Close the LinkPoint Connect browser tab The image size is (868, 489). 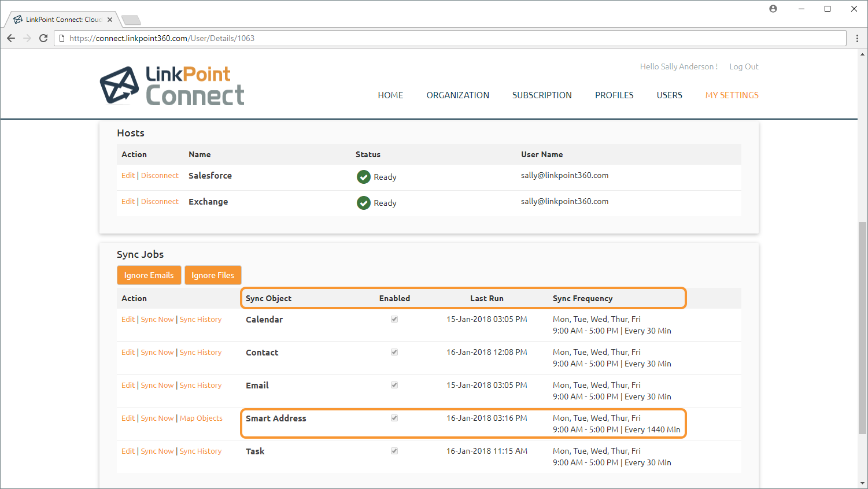(x=110, y=20)
